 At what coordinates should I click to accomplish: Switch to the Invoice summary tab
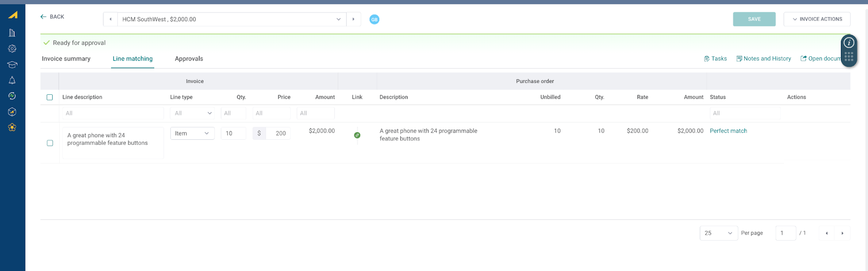coord(66,59)
